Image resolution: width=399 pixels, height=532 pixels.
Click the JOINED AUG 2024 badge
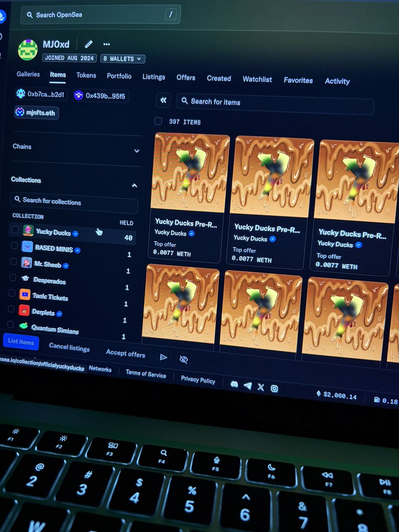(x=70, y=58)
